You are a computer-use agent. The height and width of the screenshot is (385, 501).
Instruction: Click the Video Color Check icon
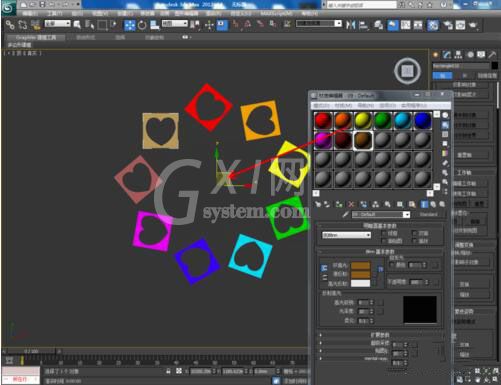click(x=445, y=153)
